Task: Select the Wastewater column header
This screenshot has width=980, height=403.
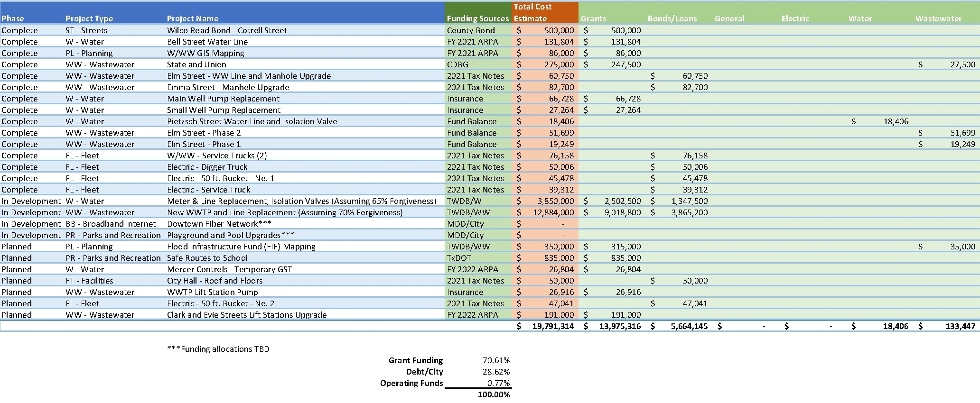Action: point(938,18)
